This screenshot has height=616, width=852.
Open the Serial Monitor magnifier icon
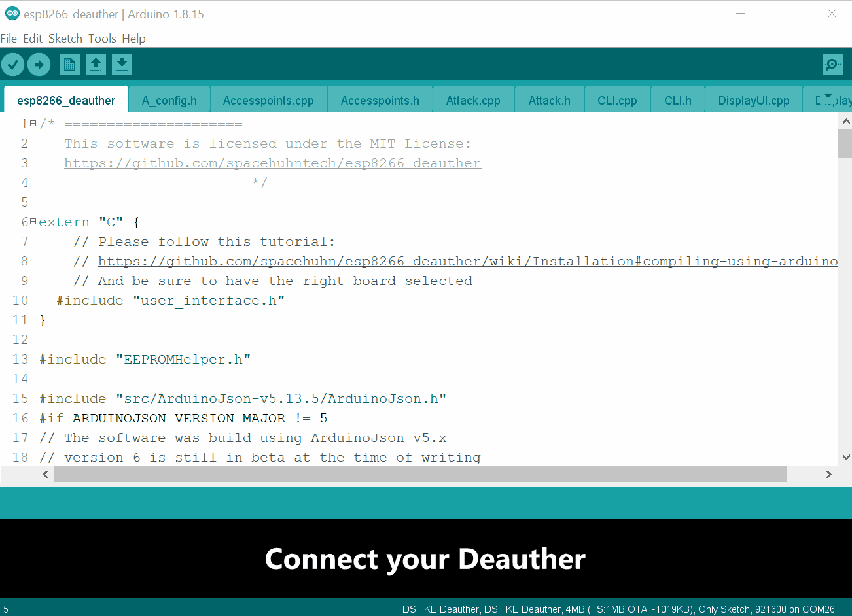point(832,64)
